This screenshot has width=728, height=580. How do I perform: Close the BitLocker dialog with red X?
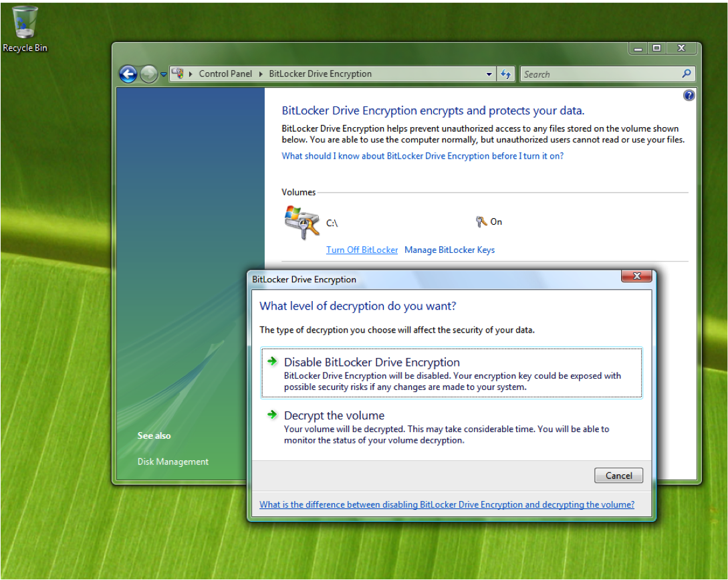coord(636,276)
